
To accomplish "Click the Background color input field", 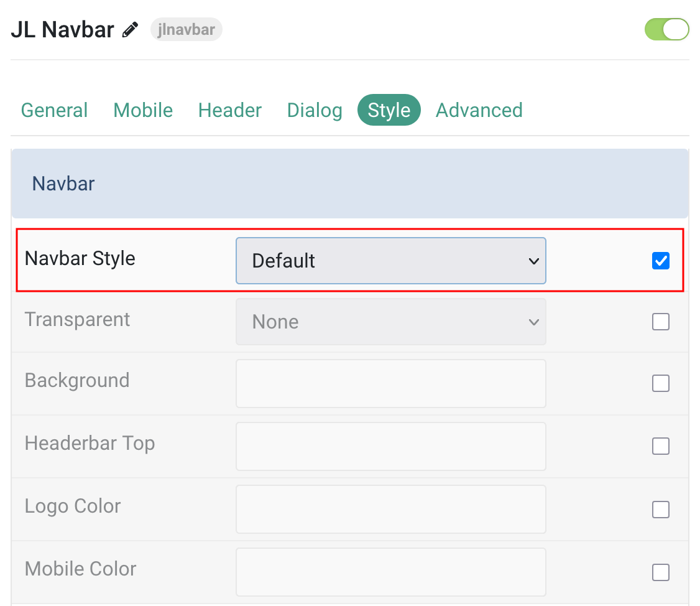I will tap(390, 383).
